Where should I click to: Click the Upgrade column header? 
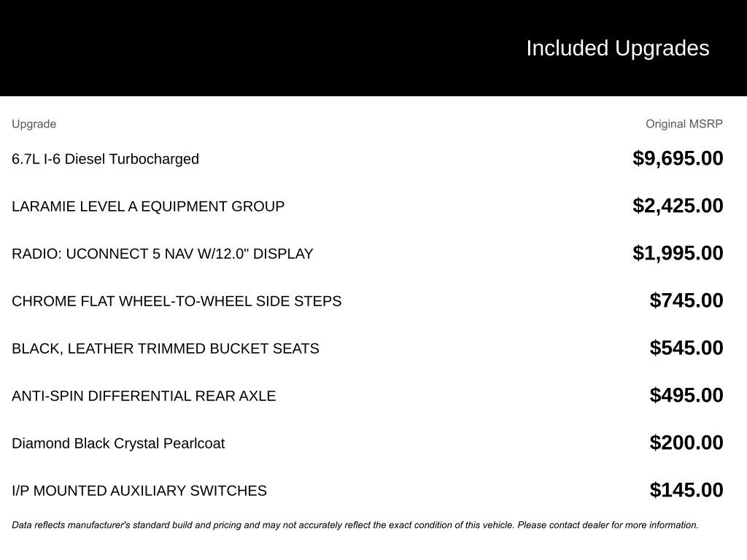(34, 124)
